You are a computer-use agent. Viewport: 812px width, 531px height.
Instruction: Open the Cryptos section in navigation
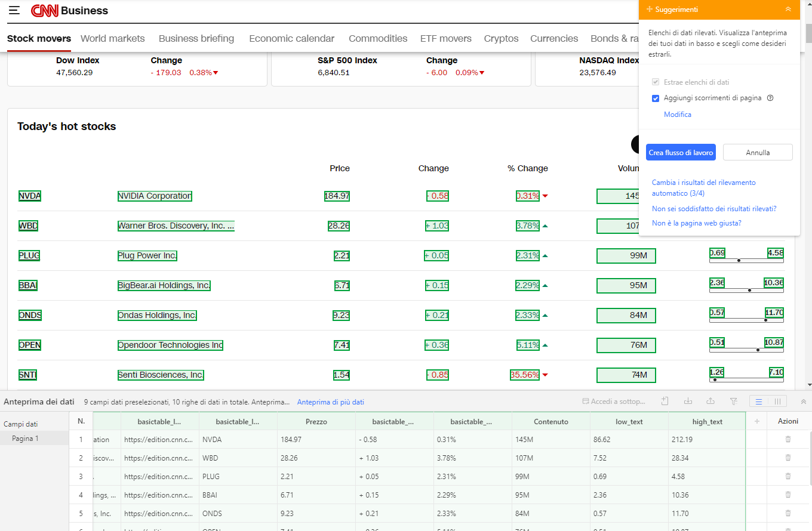tap(501, 38)
